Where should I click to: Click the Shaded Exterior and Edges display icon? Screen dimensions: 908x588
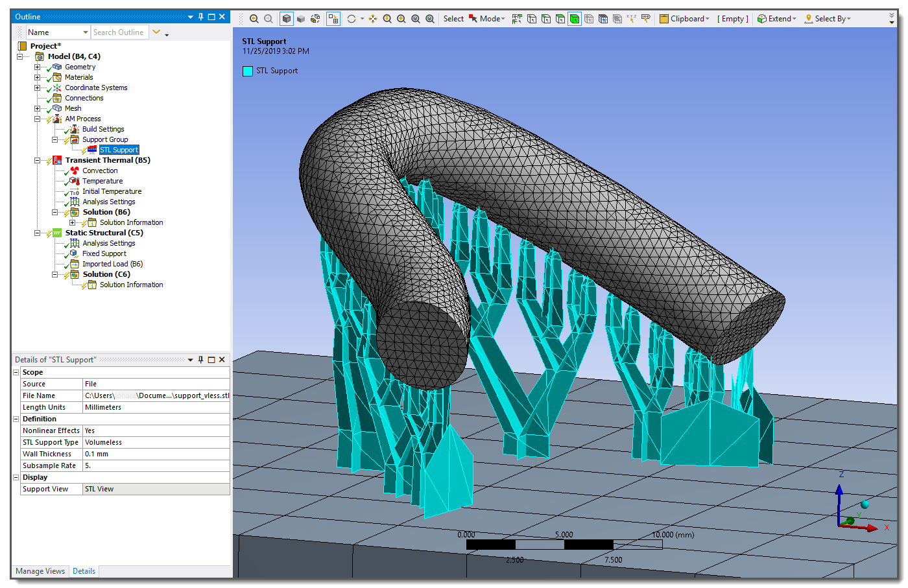point(287,18)
